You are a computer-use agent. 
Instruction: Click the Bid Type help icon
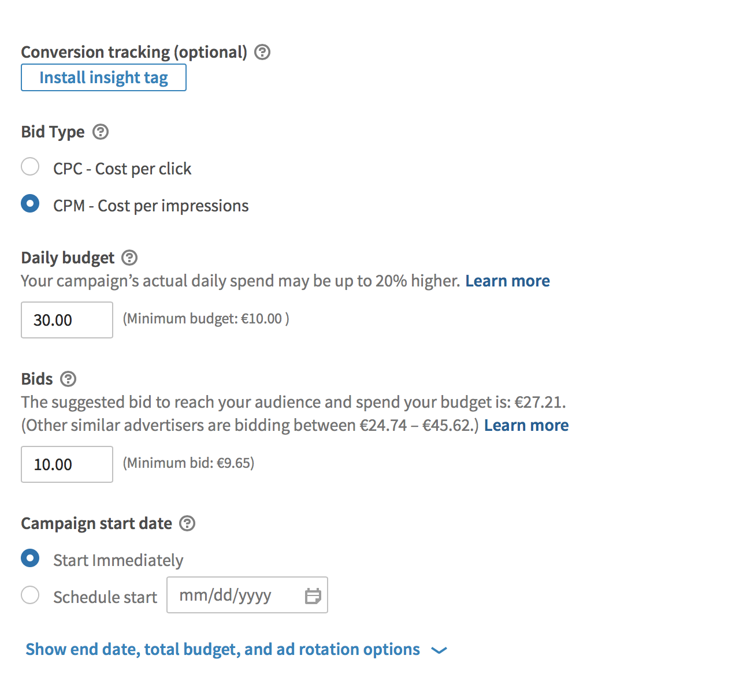click(101, 132)
